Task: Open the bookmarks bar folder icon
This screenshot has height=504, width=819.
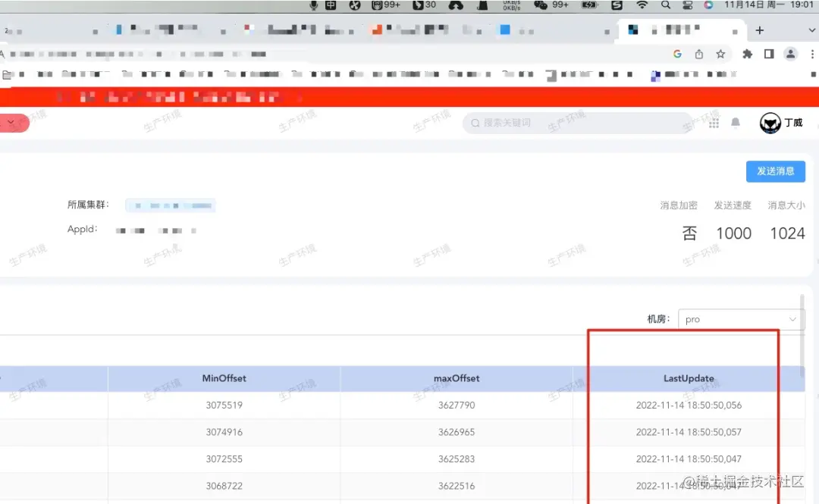Action: point(7,75)
